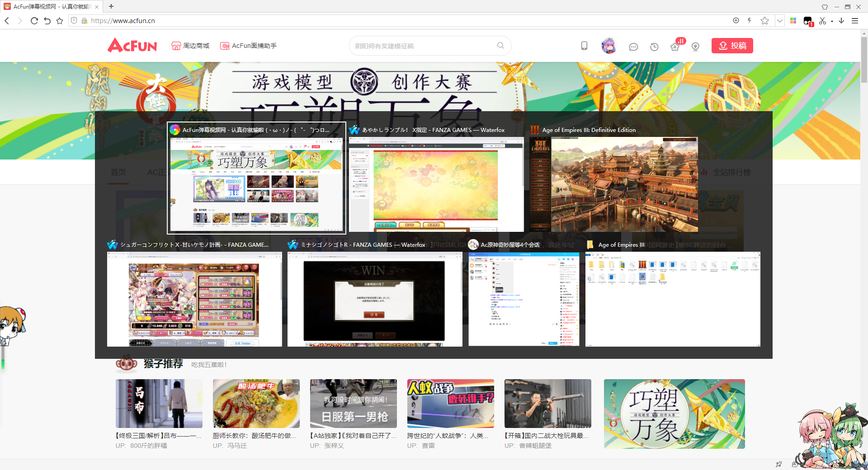Image resolution: width=868 pixels, height=470 pixels.
Task: Open the 国内二战大栓玩具 unboxing thumbnail
Action: click(548, 404)
